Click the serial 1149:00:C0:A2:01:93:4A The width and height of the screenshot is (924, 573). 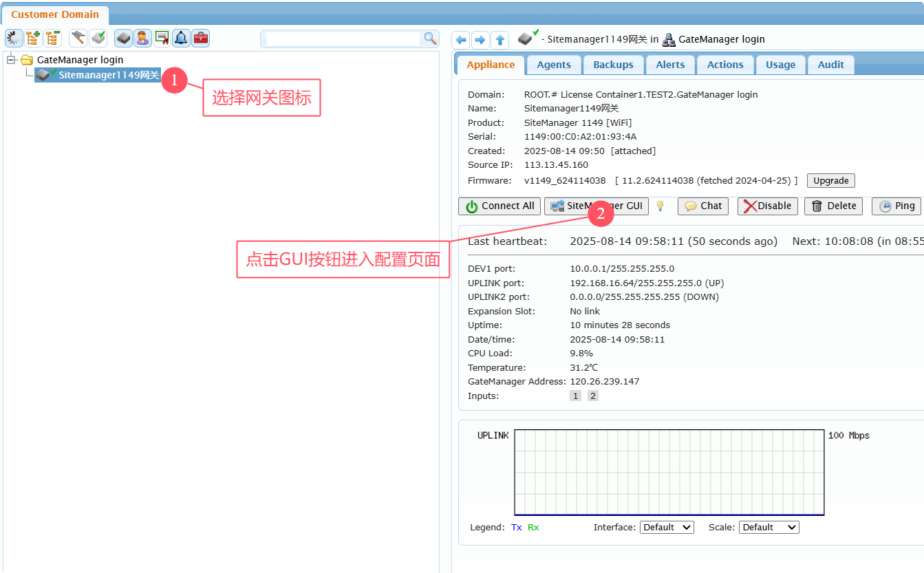pyautogui.click(x=580, y=136)
